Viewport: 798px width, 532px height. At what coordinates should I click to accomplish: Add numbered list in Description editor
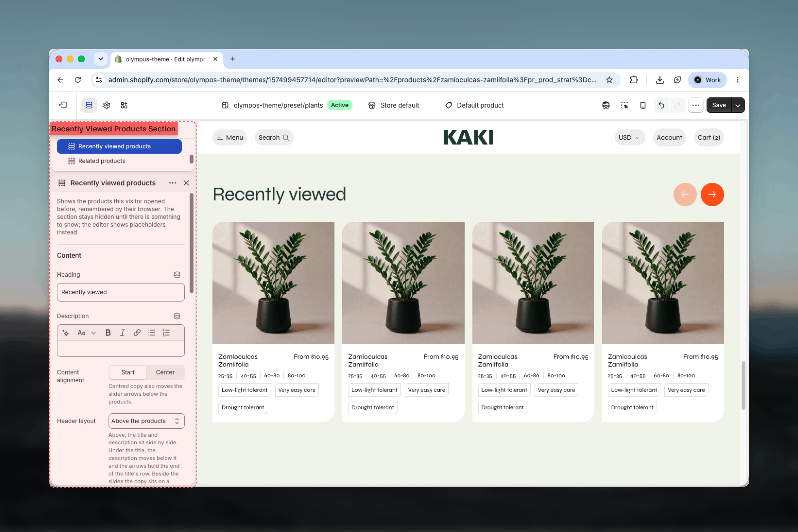coord(166,333)
